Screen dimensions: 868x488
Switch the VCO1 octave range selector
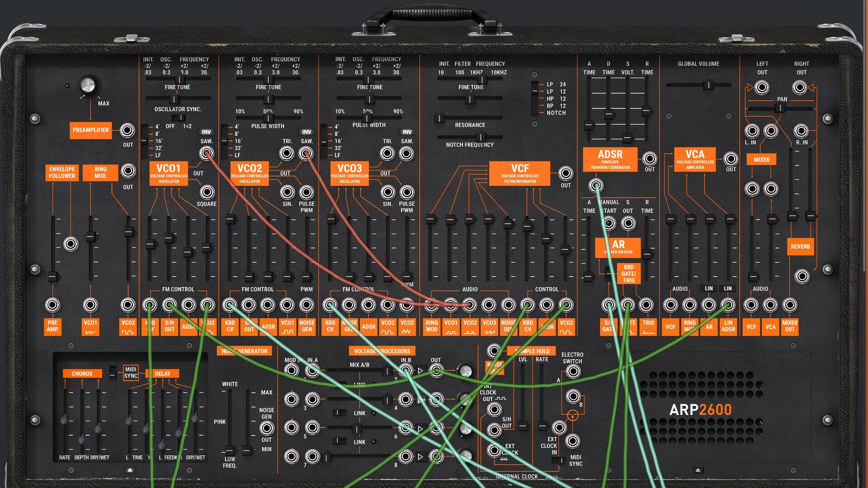(145, 141)
